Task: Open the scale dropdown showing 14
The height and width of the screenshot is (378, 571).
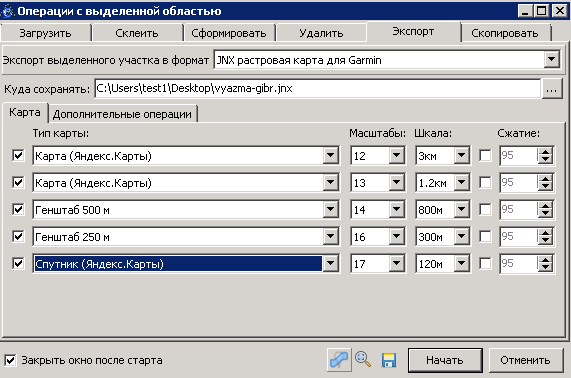Action: 396,209
